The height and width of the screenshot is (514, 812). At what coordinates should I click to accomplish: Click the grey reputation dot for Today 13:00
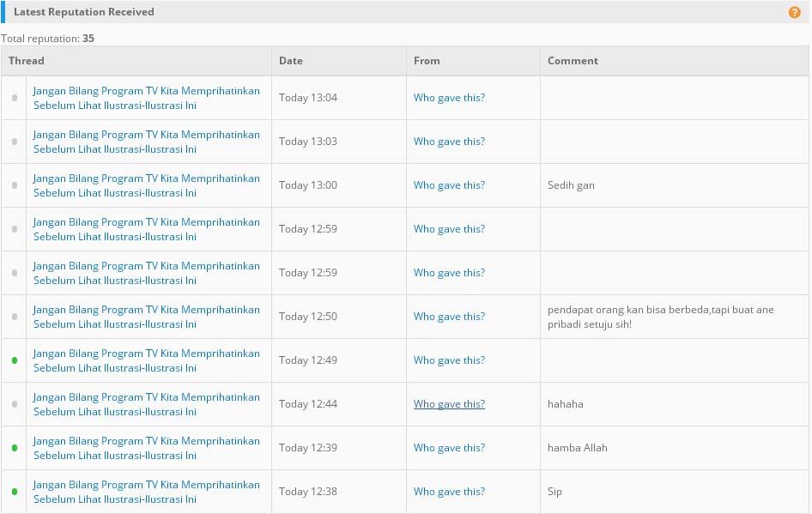tap(15, 185)
